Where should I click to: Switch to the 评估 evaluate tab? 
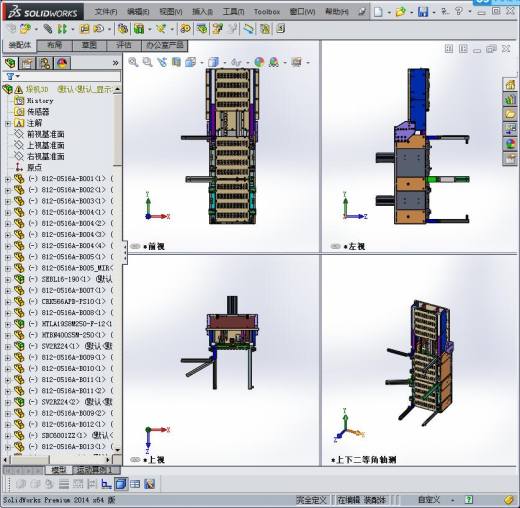124,45
